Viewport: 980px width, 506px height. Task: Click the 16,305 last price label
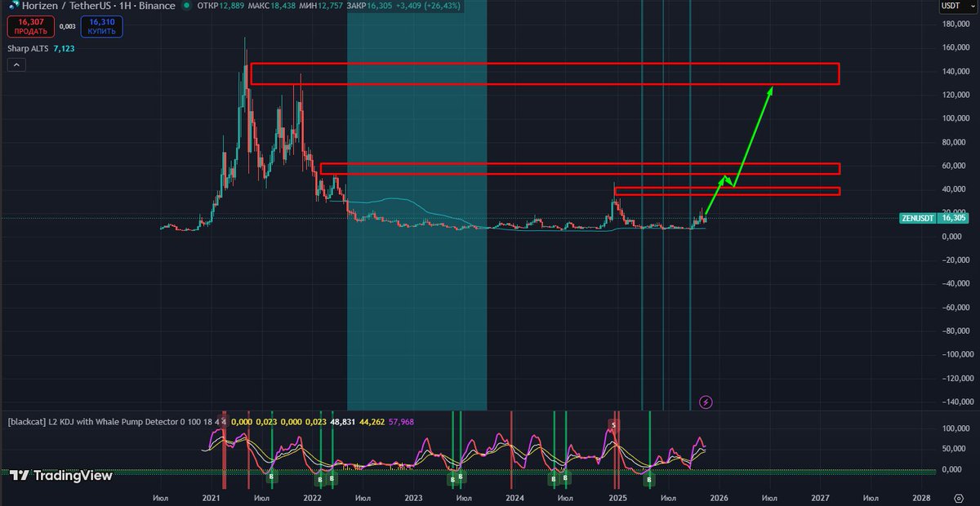click(x=955, y=218)
